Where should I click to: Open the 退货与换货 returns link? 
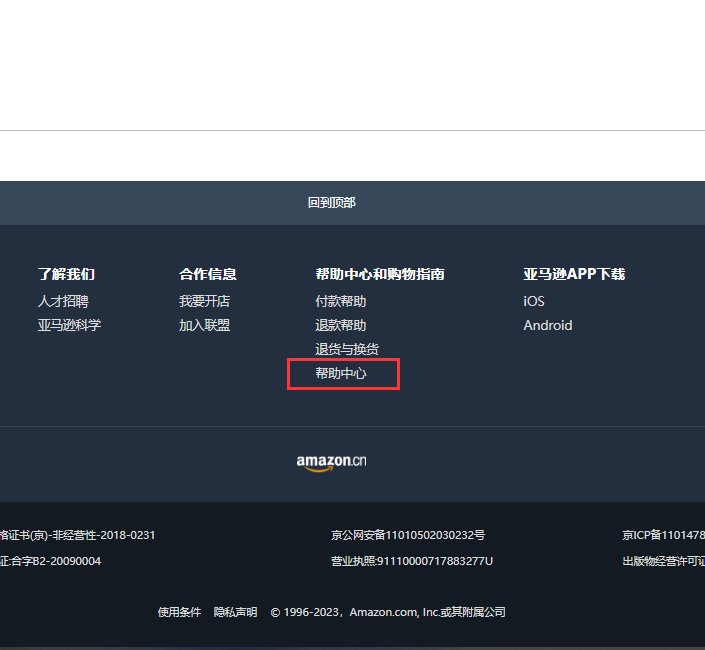pyautogui.click(x=347, y=349)
